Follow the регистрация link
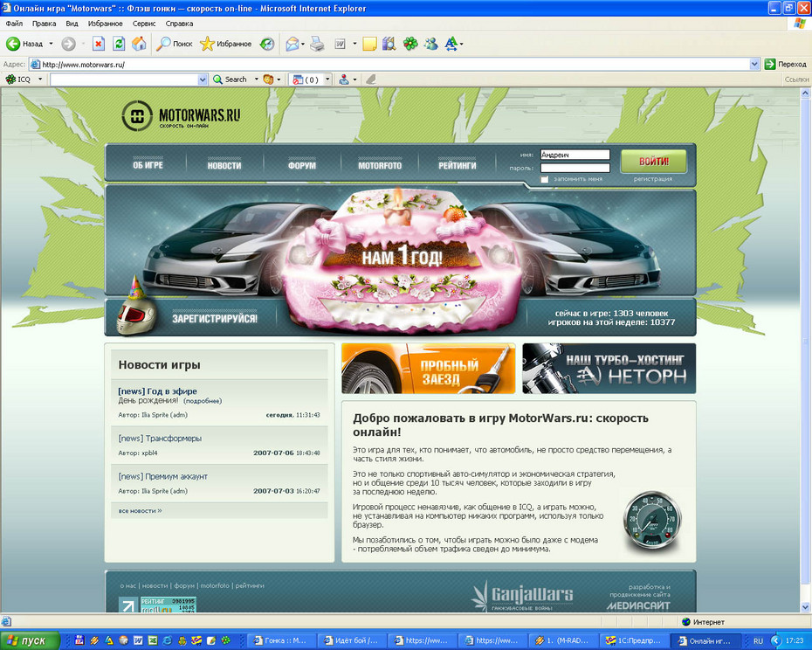 pos(653,179)
